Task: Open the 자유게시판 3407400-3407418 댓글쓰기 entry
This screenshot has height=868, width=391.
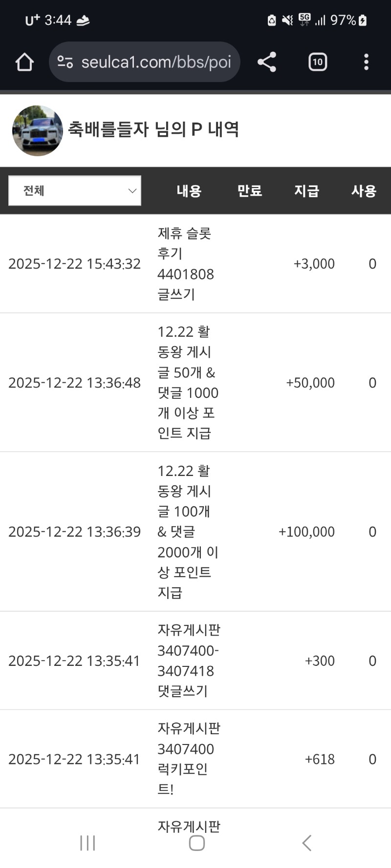Action: click(188, 661)
